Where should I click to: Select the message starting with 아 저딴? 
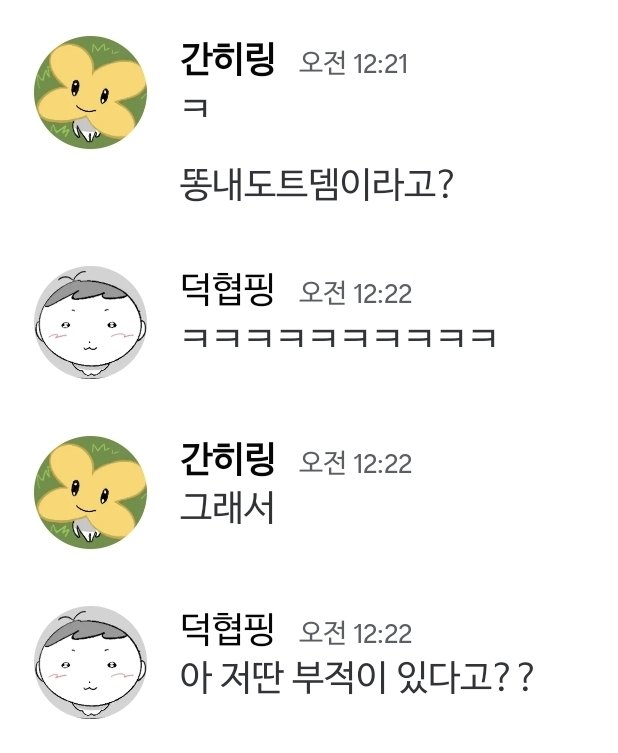click(x=357, y=677)
